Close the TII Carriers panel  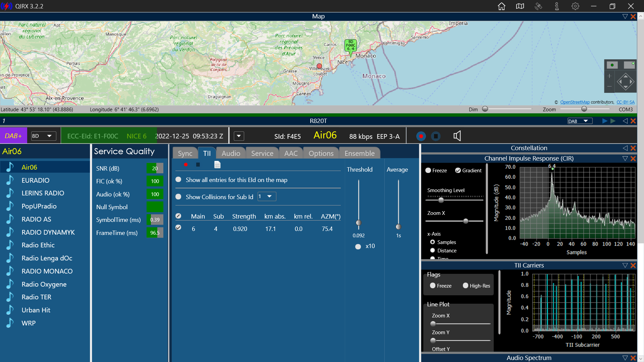pyautogui.click(x=633, y=265)
